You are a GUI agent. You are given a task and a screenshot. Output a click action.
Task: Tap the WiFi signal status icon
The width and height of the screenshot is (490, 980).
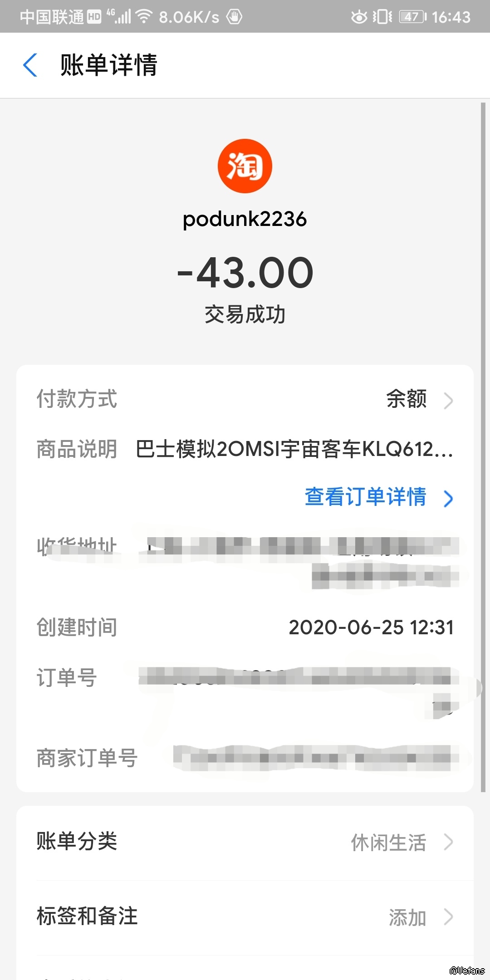click(x=144, y=17)
